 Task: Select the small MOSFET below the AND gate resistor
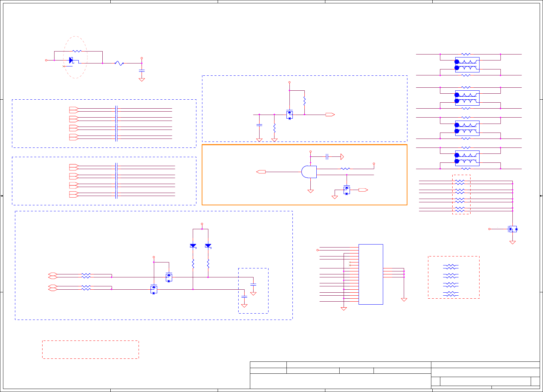click(347, 190)
